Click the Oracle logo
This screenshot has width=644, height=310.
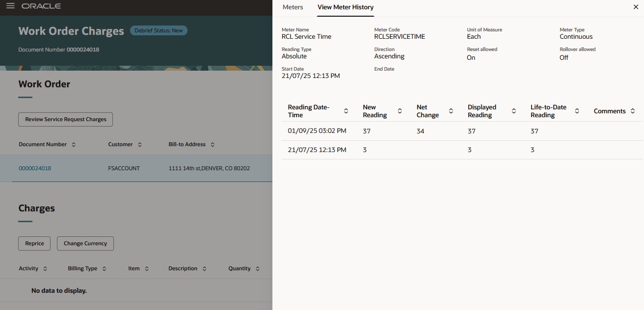tap(42, 6)
